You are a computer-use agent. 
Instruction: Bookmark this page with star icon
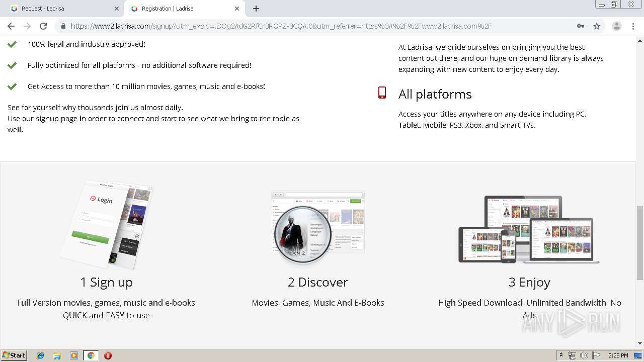[x=597, y=26]
